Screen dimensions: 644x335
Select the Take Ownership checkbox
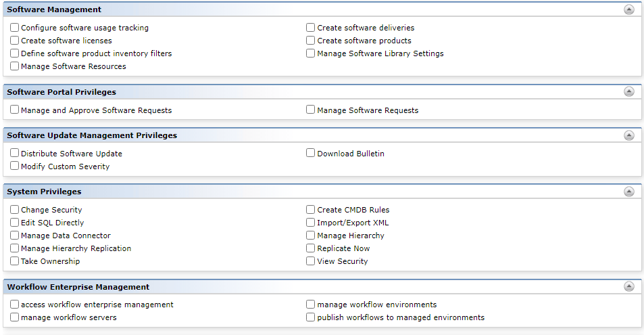tap(14, 261)
